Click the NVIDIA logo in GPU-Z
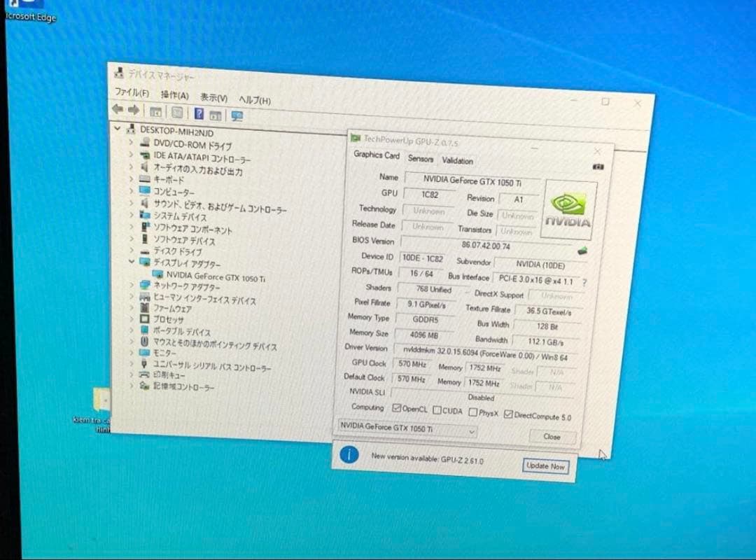 568,211
